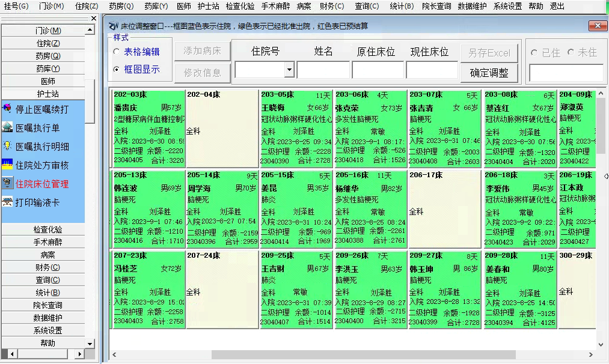Select empty bed card 206-17床

click(x=444, y=209)
